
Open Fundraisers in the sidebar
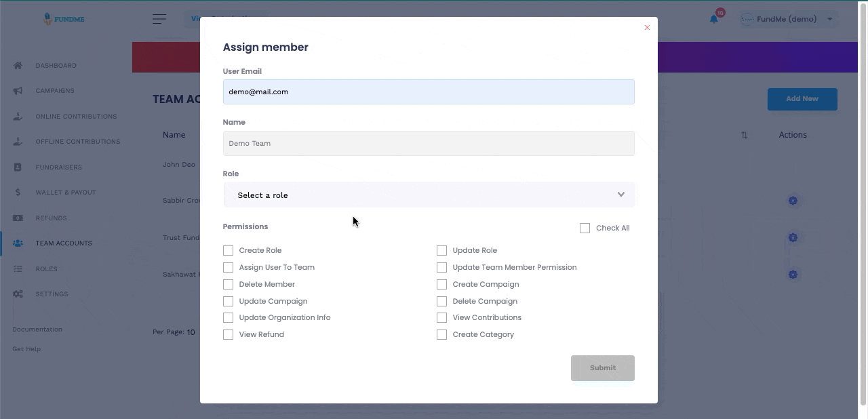coord(58,167)
